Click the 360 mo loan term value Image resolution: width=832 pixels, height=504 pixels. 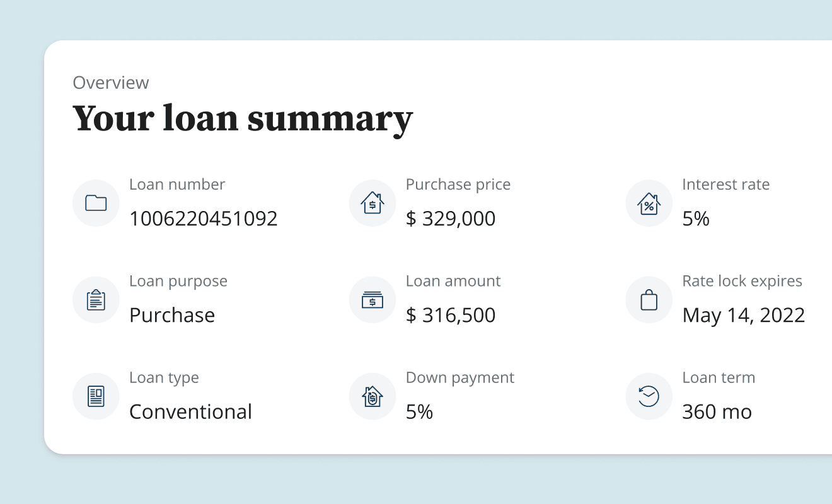717,411
